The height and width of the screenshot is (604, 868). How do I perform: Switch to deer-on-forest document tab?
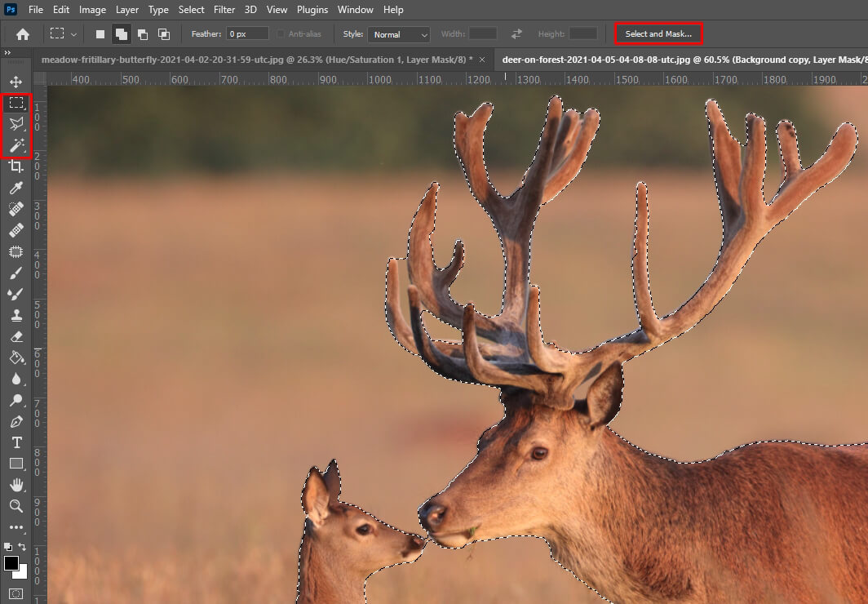click(680, 60)
